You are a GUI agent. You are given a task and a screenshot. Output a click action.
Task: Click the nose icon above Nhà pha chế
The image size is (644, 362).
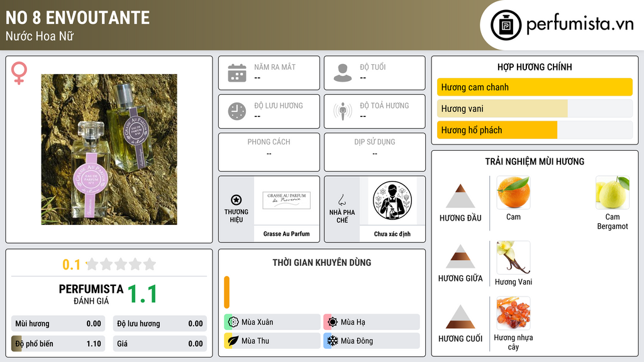click(x=341, y=200)
